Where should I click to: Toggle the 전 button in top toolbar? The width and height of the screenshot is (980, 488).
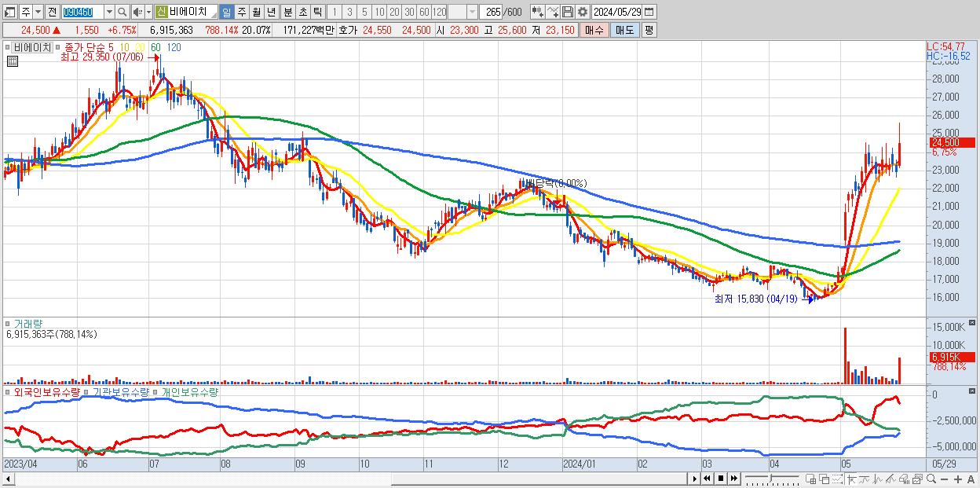(x=52, y=12)
